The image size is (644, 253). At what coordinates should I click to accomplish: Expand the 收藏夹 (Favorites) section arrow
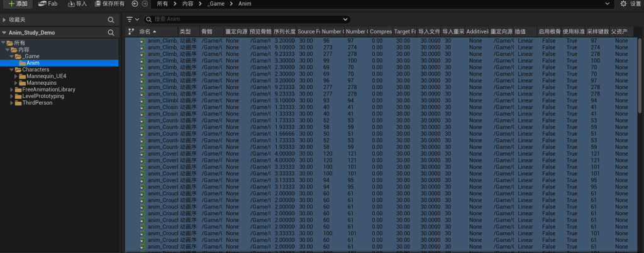click(4, 19)
